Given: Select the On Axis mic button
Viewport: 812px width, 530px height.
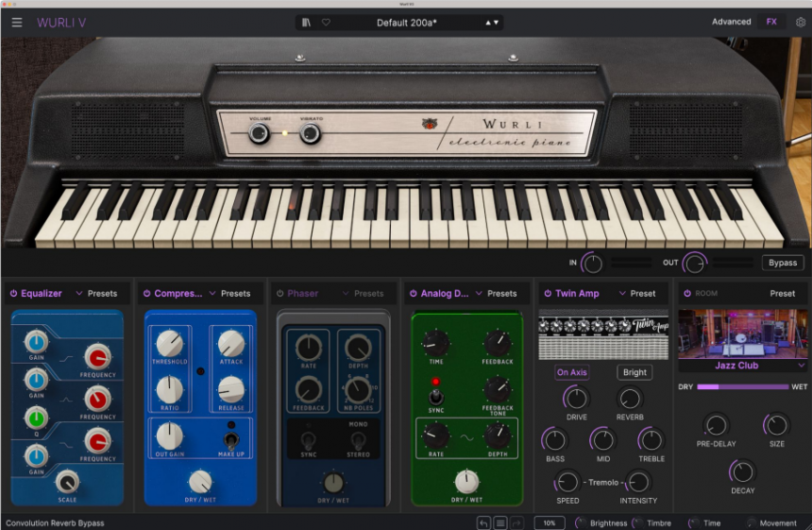Looking at the screenshot, I should 572,372.
